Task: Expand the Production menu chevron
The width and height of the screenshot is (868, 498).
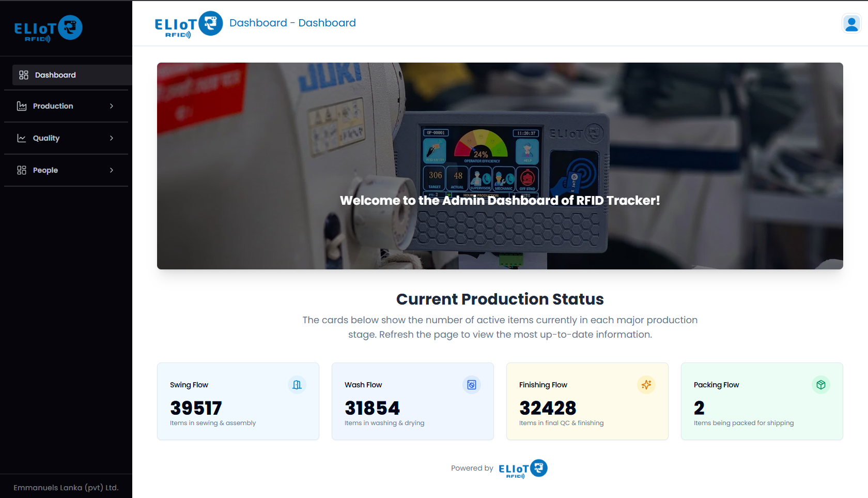Action: point(111,106)
